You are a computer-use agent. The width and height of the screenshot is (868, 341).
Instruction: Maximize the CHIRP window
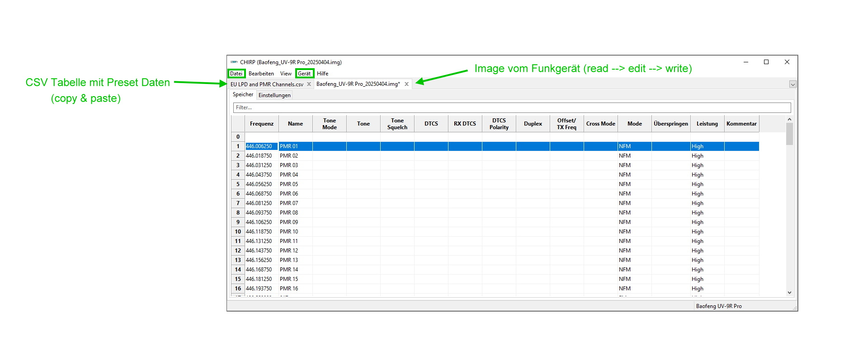pos(766,62)
